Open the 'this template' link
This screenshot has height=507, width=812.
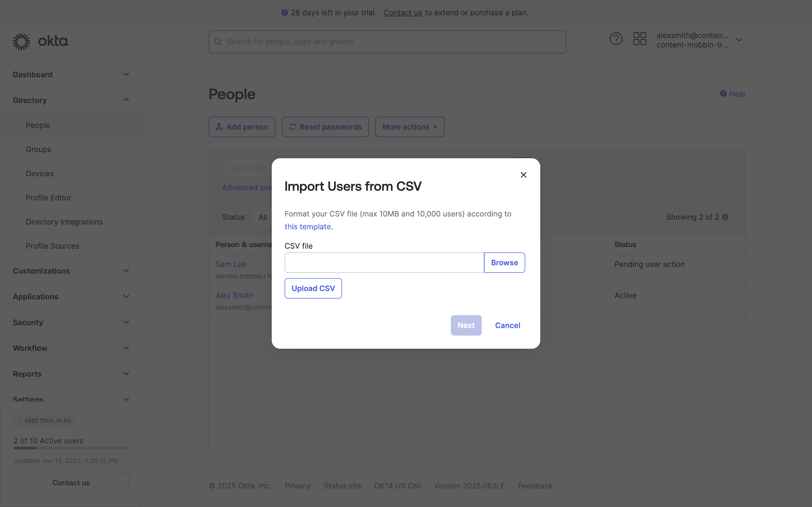308,227
